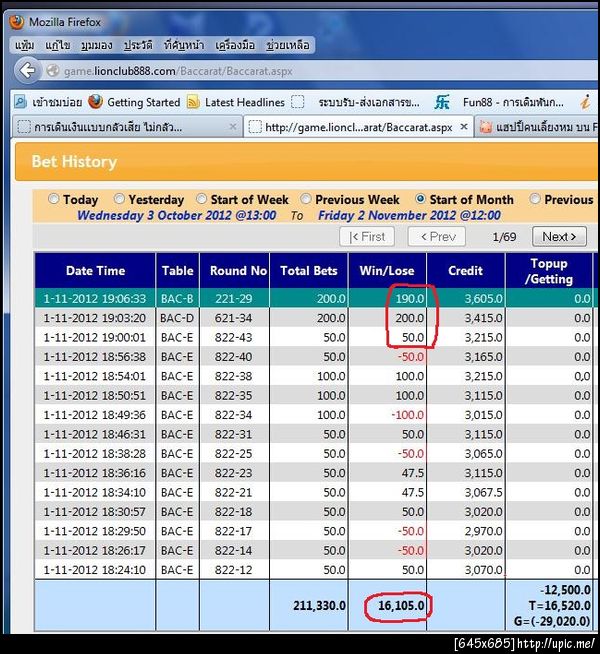Screen dimensions: 600x654
Task: Click the Total Bets column header
Action: (x=309, y=271)
